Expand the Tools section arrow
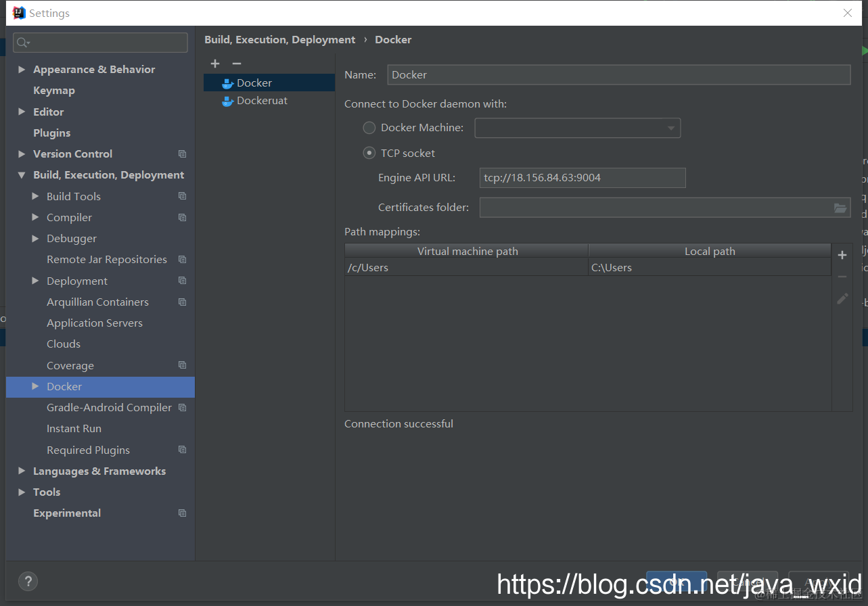 pos(22,492)
